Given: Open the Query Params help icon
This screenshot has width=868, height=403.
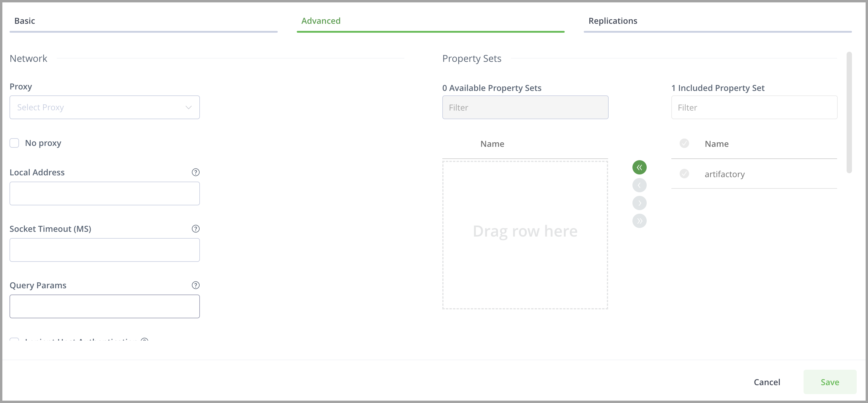Looking at the screenshot, I should [x=195, y=285].
